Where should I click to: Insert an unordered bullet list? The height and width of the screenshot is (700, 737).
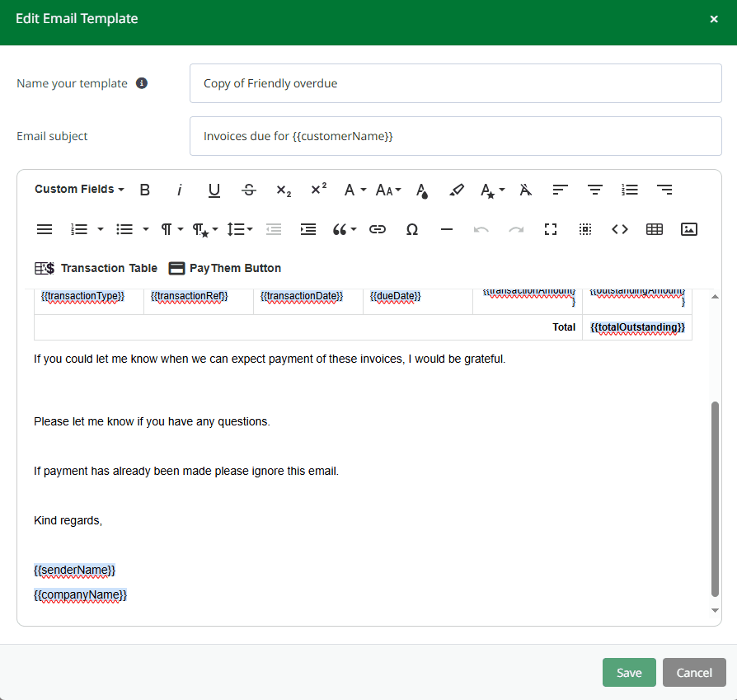pos(124,229)
